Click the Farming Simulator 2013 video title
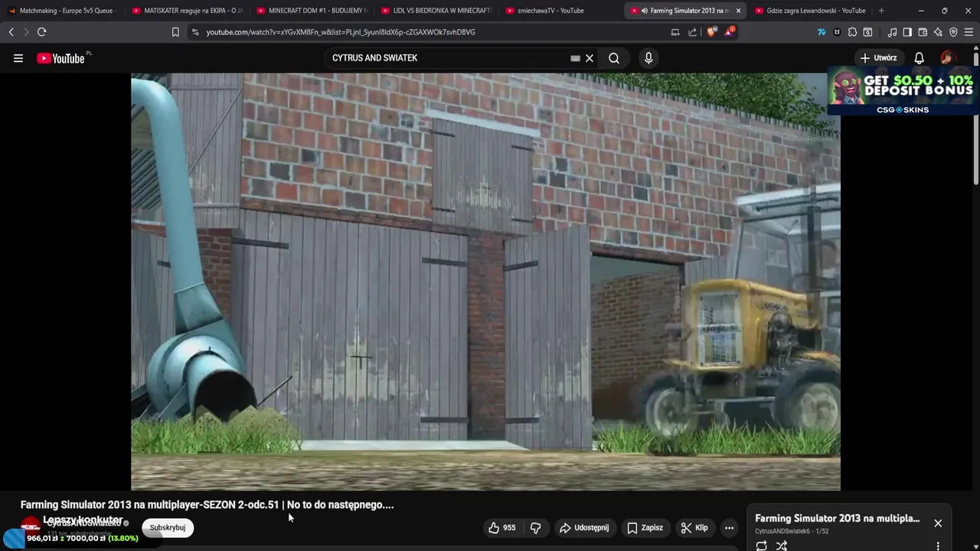The image size is (980, 551). [207, 505]
